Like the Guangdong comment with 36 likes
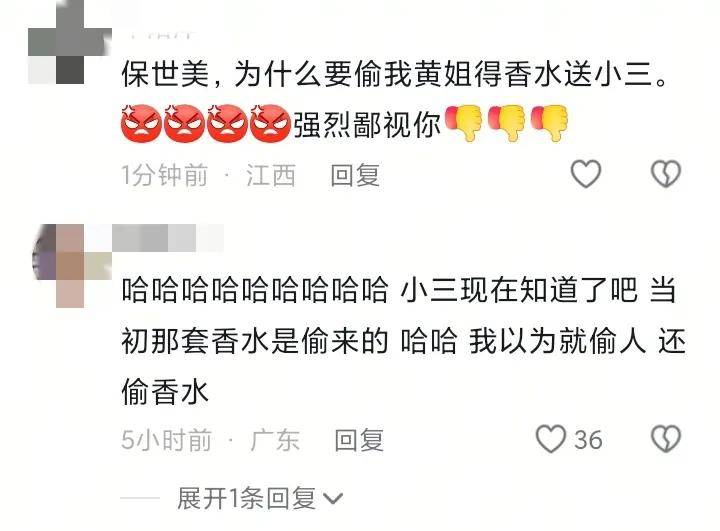 coord(551,439)
